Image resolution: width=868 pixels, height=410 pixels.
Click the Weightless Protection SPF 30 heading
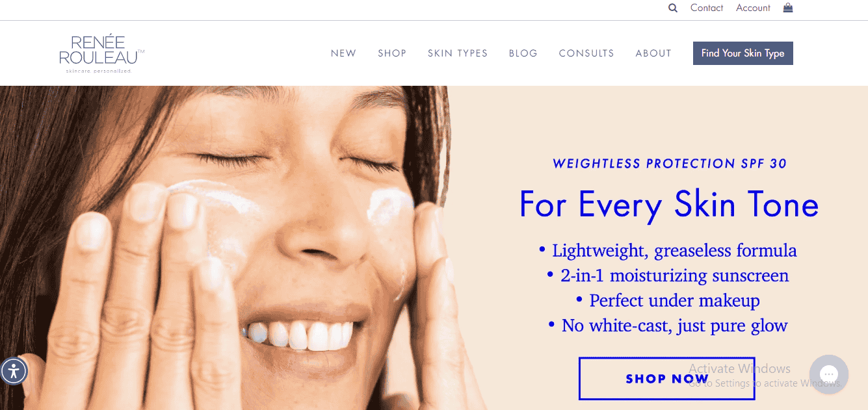point(670,164)
